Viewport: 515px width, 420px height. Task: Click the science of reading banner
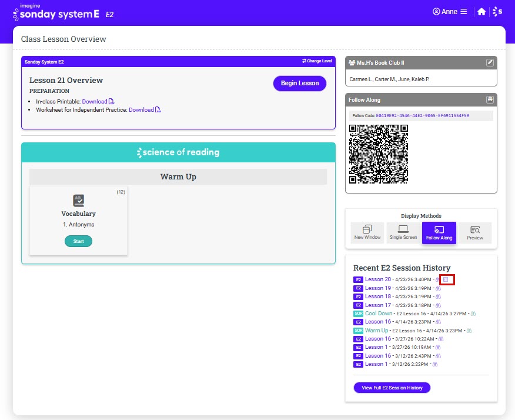(178, 152)
